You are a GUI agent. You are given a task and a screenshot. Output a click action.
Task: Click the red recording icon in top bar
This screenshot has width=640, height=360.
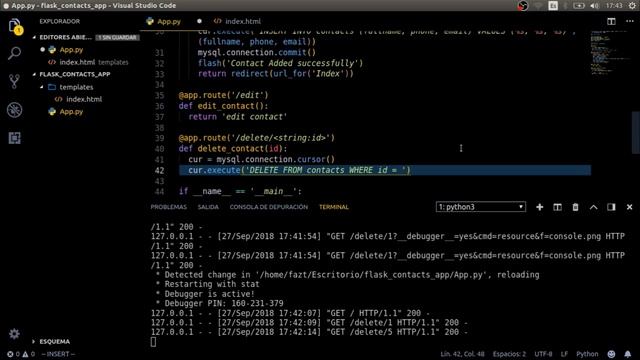pos(523,6)
